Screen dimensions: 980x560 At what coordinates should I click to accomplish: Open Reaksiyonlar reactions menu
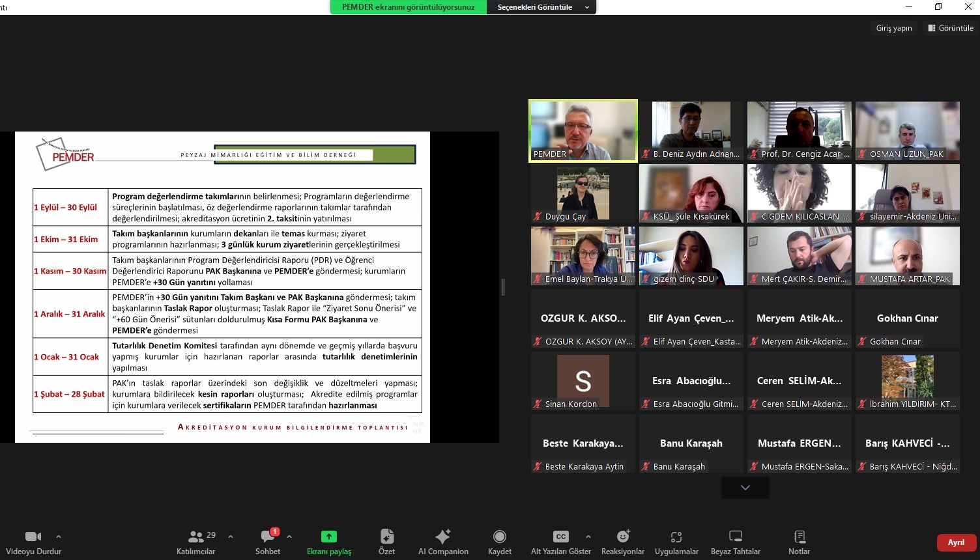point(622,542)
